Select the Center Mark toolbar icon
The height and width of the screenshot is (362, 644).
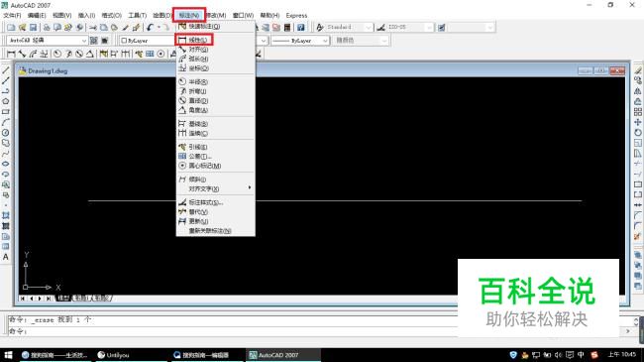tap(161, 54)
